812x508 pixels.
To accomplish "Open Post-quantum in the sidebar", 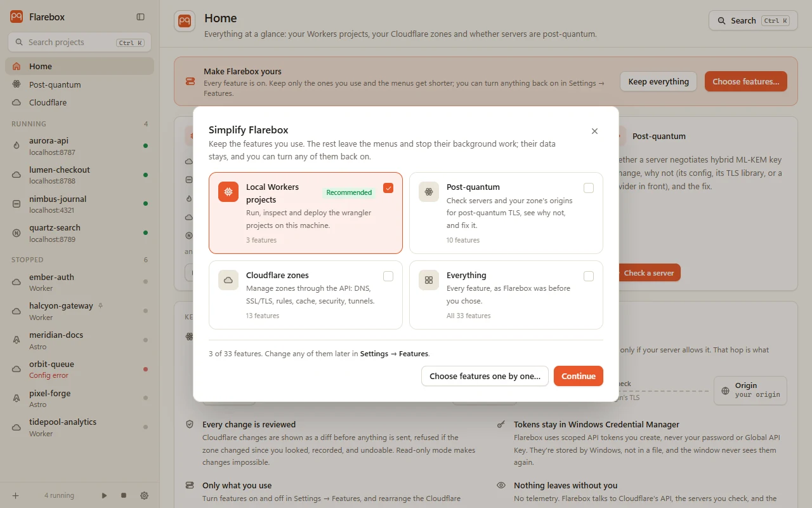I will pyautogui.click(x=80, y=84).
